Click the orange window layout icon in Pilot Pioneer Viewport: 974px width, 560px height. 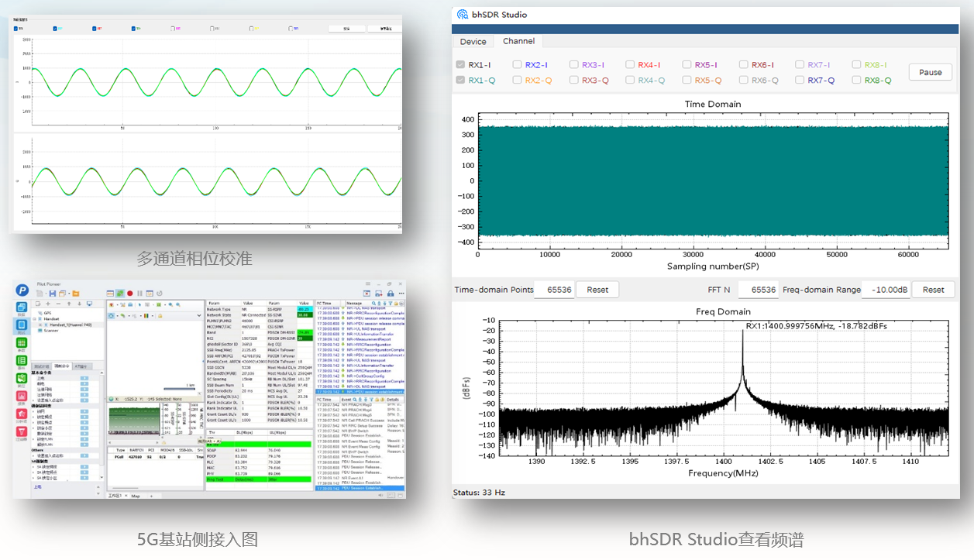coord(62,294)
